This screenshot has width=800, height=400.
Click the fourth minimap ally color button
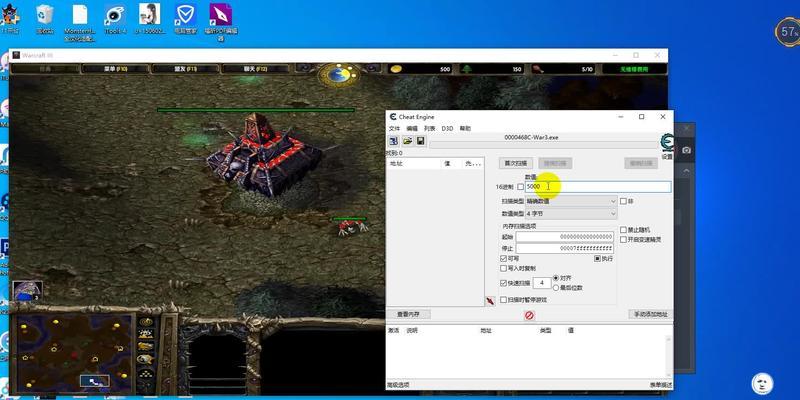pos(146,359)
